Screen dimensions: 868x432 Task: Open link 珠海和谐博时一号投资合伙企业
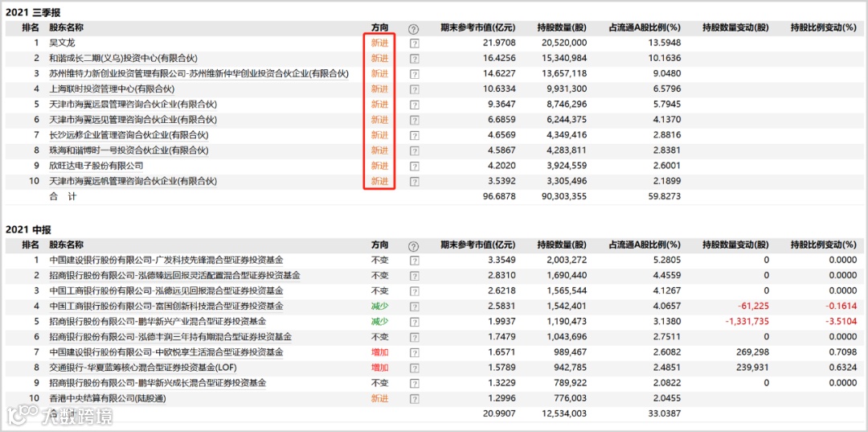coord(129,150)
